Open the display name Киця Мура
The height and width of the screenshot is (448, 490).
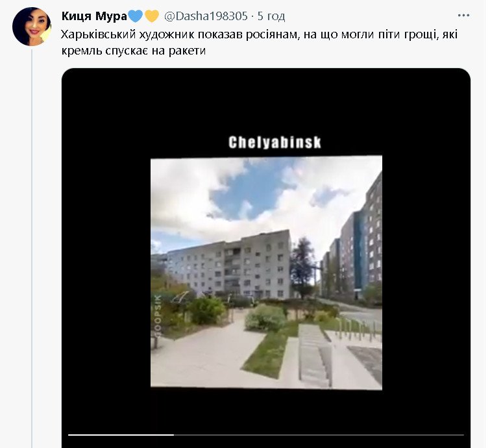[94, 16]
